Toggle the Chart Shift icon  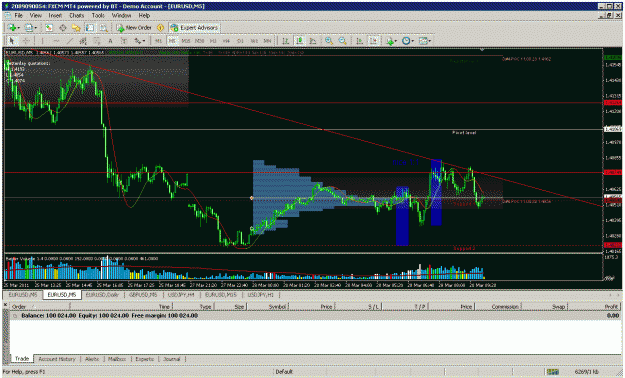(x=373, y=41)
